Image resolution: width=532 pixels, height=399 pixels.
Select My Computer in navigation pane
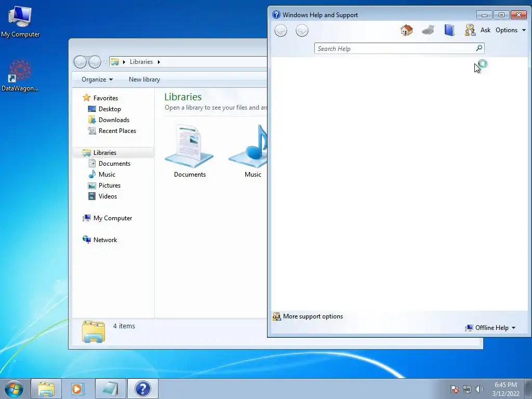(113, 218)
